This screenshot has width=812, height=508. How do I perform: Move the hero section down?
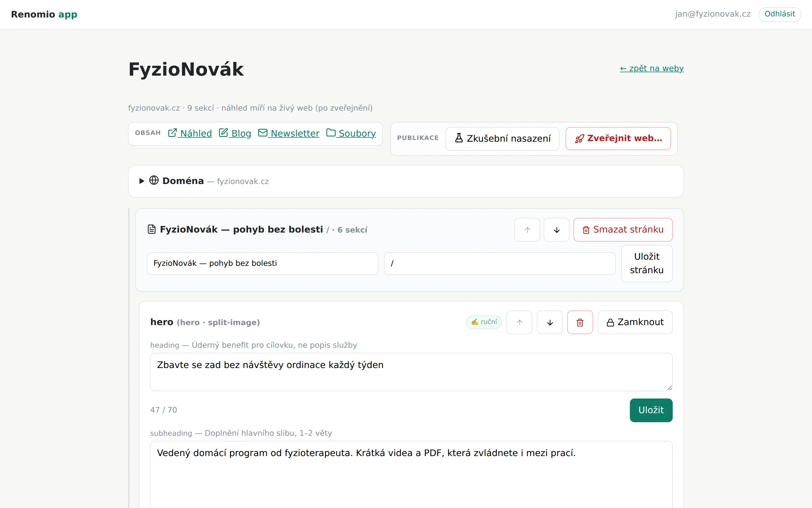[550, 323]
